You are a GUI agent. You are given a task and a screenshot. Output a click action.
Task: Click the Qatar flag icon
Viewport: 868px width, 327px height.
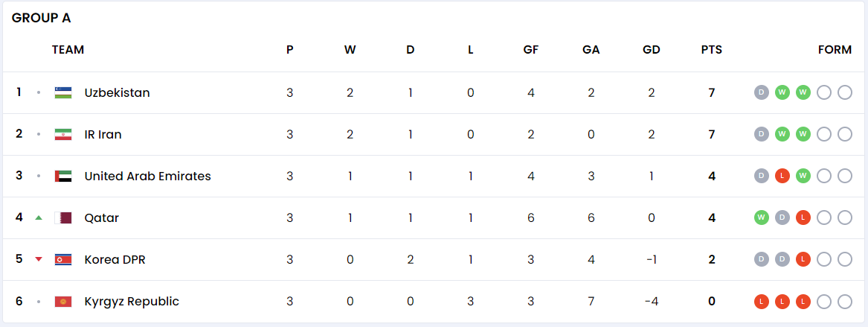pyautogui.click(x=63, y=218)
